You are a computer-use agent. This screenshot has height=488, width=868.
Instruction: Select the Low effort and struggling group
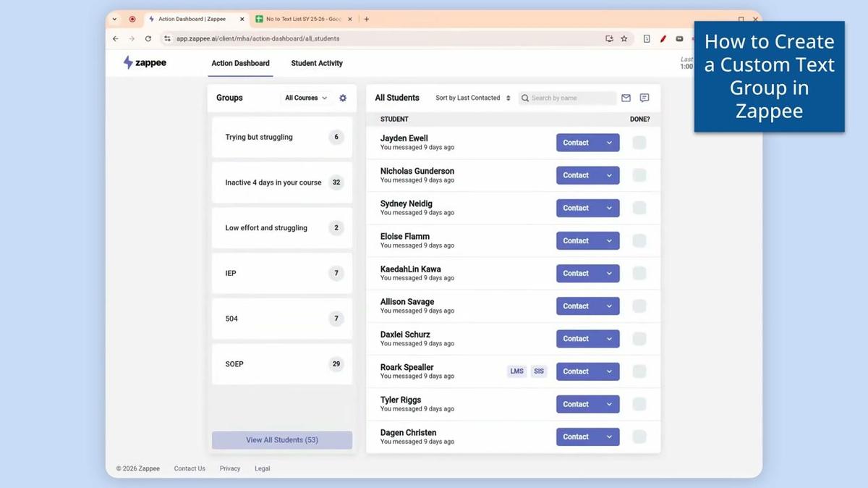pyautogui.click(x=282, y=227)
